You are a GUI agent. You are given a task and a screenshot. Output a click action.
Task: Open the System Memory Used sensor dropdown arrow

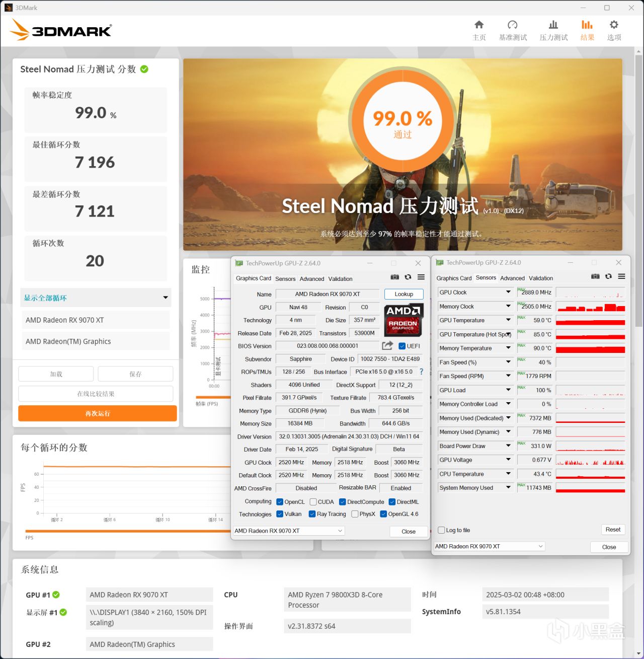[x=508, y=487]
